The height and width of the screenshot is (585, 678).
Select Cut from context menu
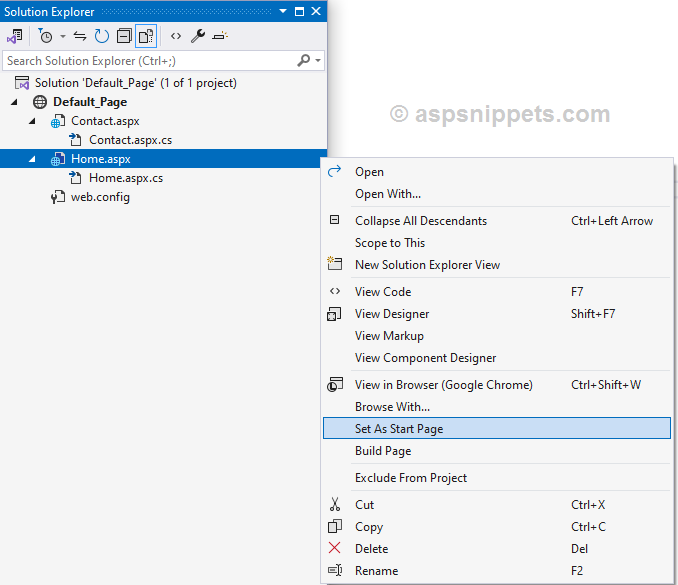coord(497,505)
